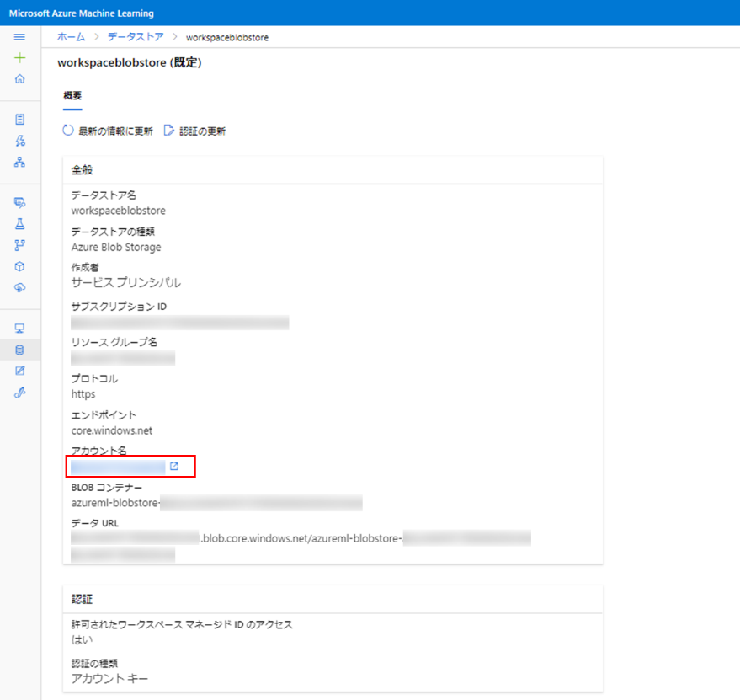Click the データストアの種類 label
The width and height of the screenshot is (740, 700).
(x=113, y=232)
